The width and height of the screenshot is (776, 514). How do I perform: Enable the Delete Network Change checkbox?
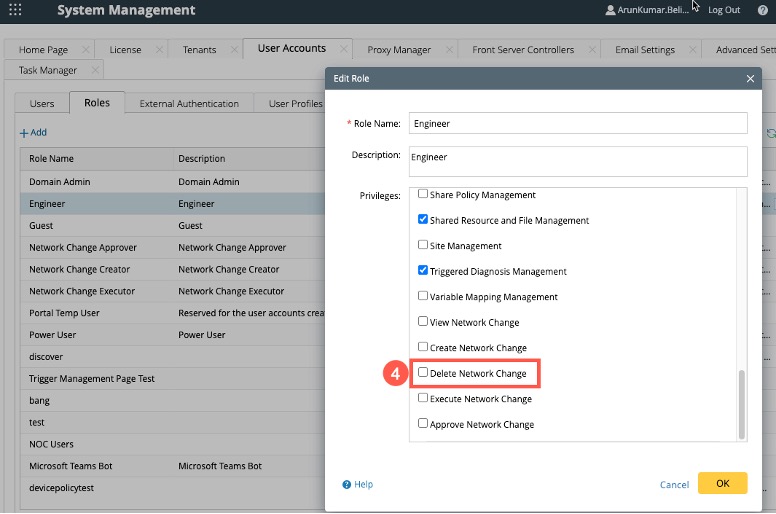pos(423,373)
